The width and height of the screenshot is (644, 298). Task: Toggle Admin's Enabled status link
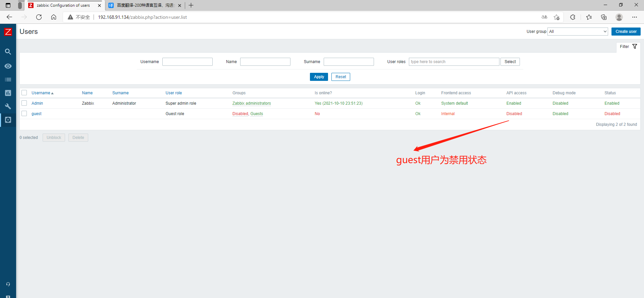(612, 103)
